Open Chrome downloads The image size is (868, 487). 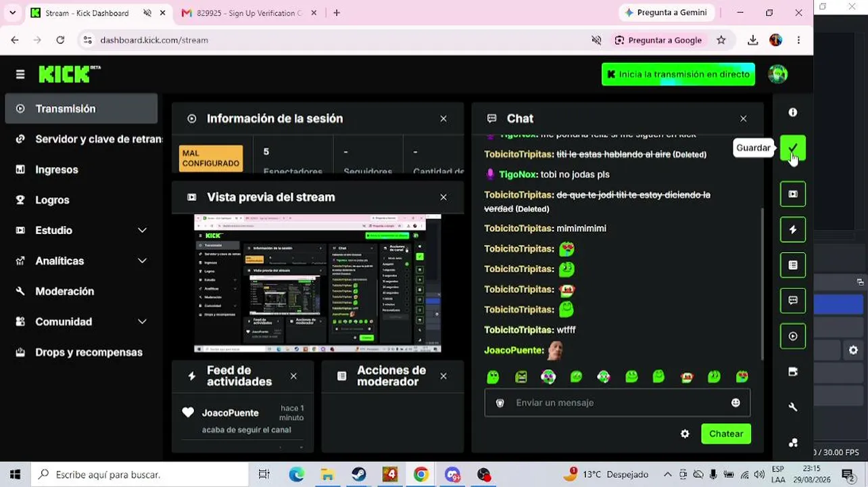click(752, 40)
